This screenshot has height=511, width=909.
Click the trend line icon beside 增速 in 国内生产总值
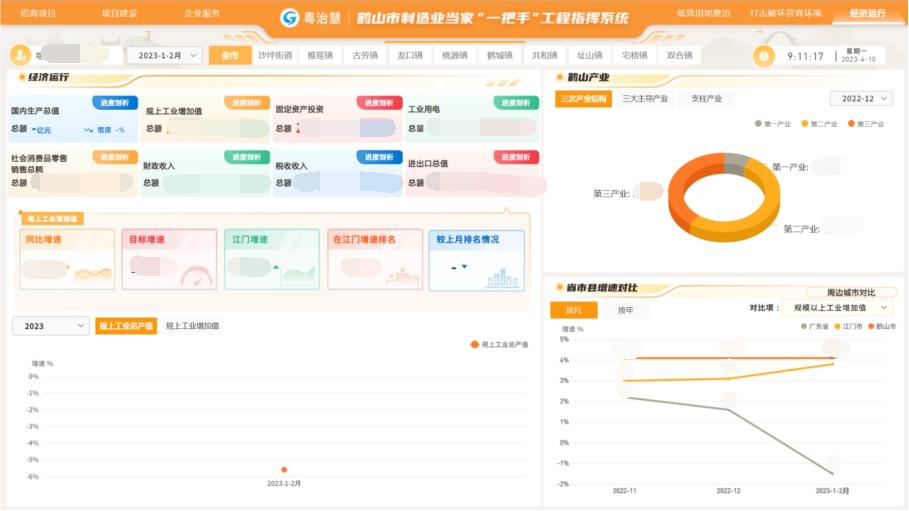[88, 130]
